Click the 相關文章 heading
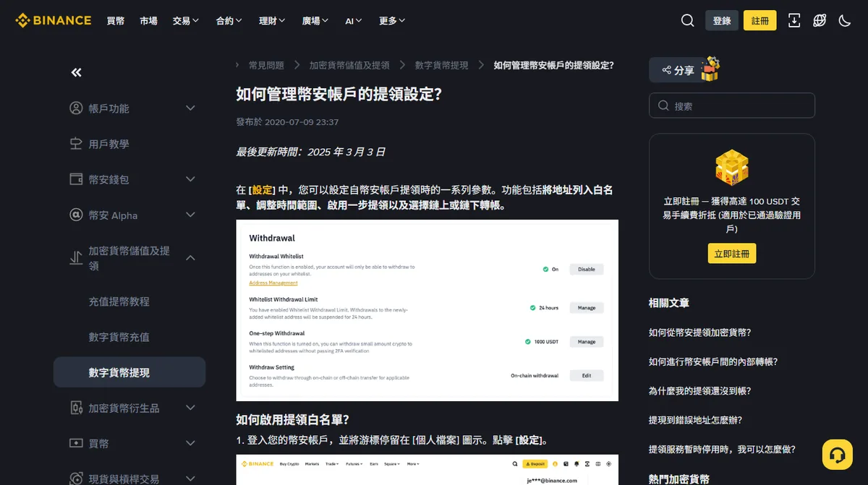Viewport: 868px width, 485px height. click(669, 303)
